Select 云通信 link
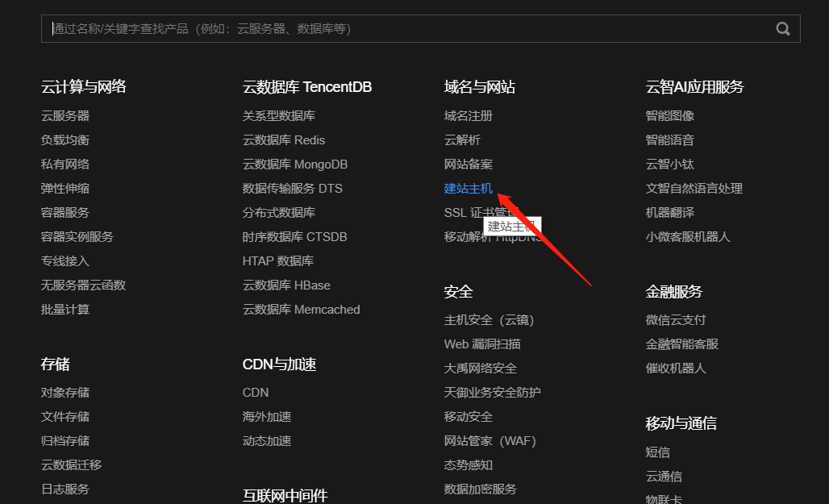829x504 pixels. tap(664, 477)
